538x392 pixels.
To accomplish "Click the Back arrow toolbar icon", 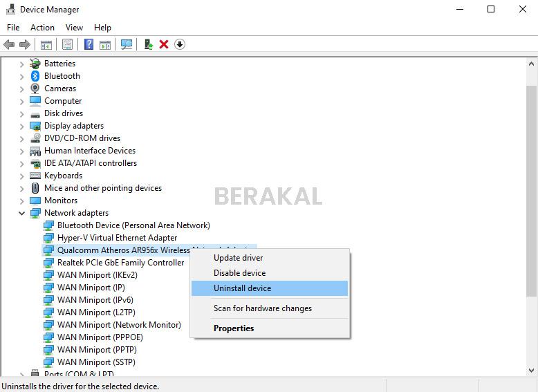I will [9, 44].
